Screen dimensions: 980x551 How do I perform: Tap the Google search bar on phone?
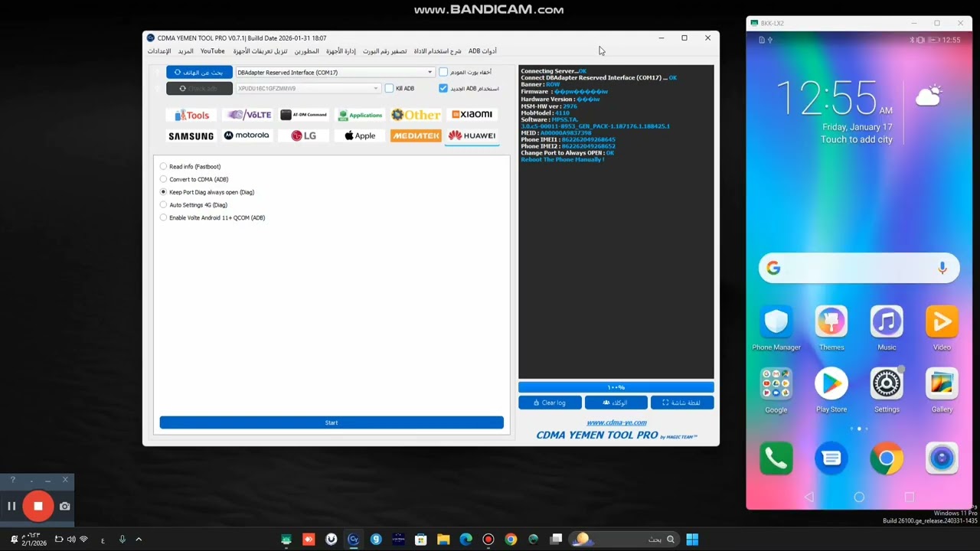859,268
